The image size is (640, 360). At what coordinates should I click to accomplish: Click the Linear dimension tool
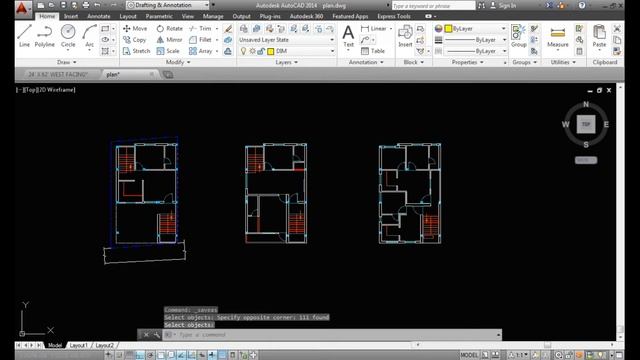coord(373,29)
